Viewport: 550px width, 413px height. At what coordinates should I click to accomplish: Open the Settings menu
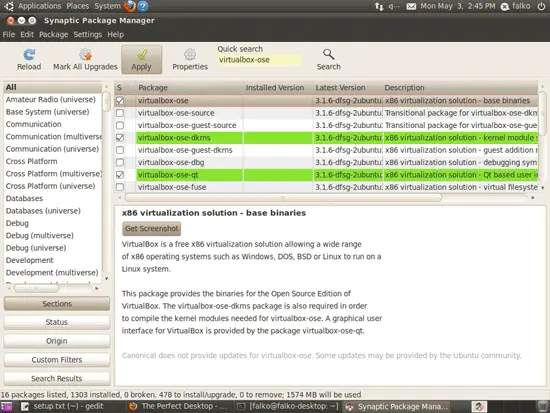click(x=88, y=34)
